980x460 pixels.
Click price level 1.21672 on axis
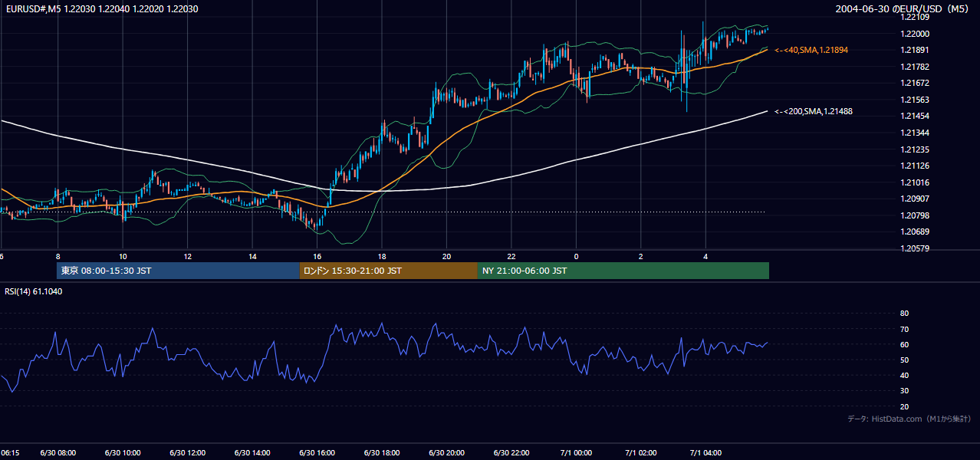pos(915,83)
